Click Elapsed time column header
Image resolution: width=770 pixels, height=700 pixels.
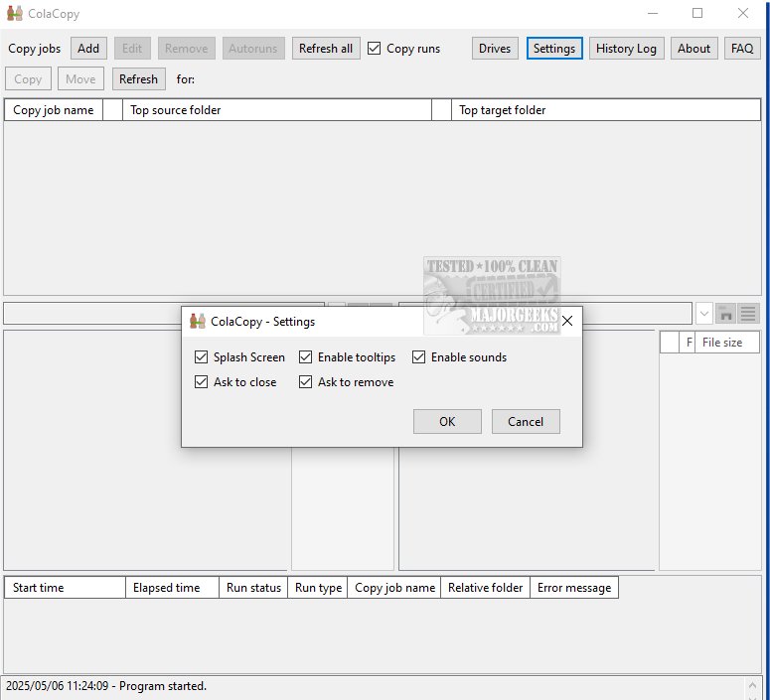click(x=172, y=588)
